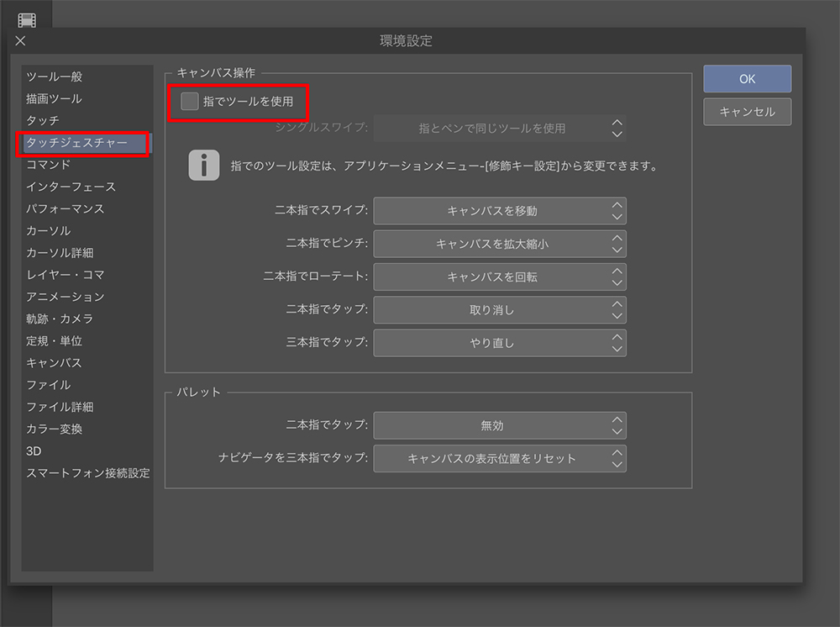Open the 二本指でピンチ dropdown
This screenshot has height=627, width=840.
499,244
